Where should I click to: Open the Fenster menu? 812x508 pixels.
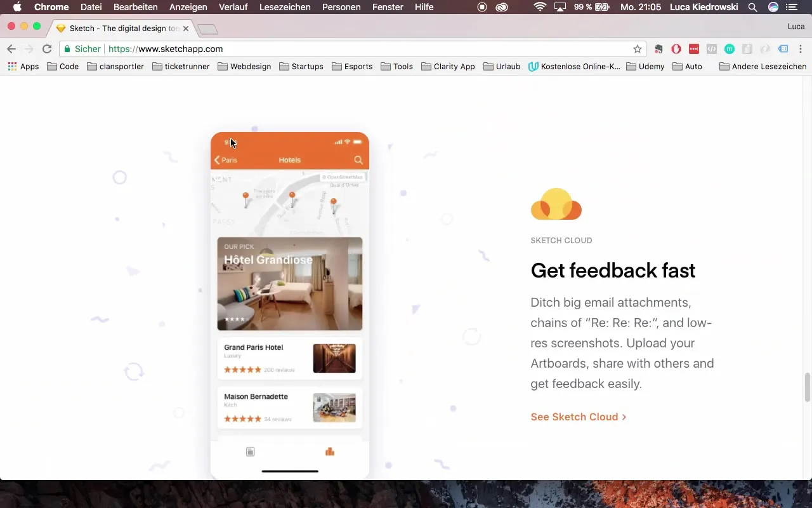click(388, 7)
